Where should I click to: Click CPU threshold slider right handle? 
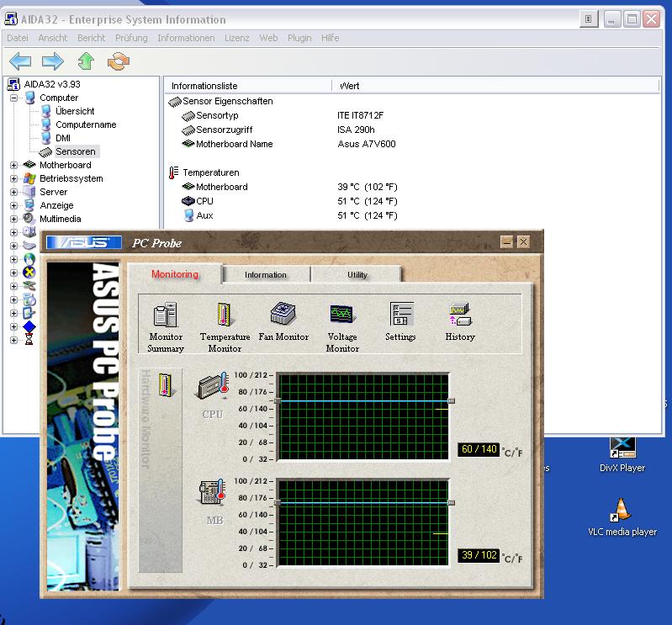point(452,400)
